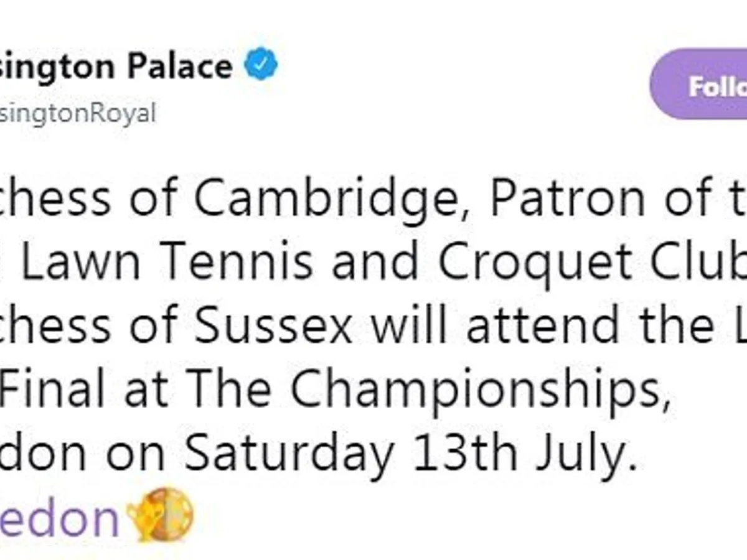Click the word Final in the tweet
Viewport: 747px width, 560px height.
(x=57, y=389)
